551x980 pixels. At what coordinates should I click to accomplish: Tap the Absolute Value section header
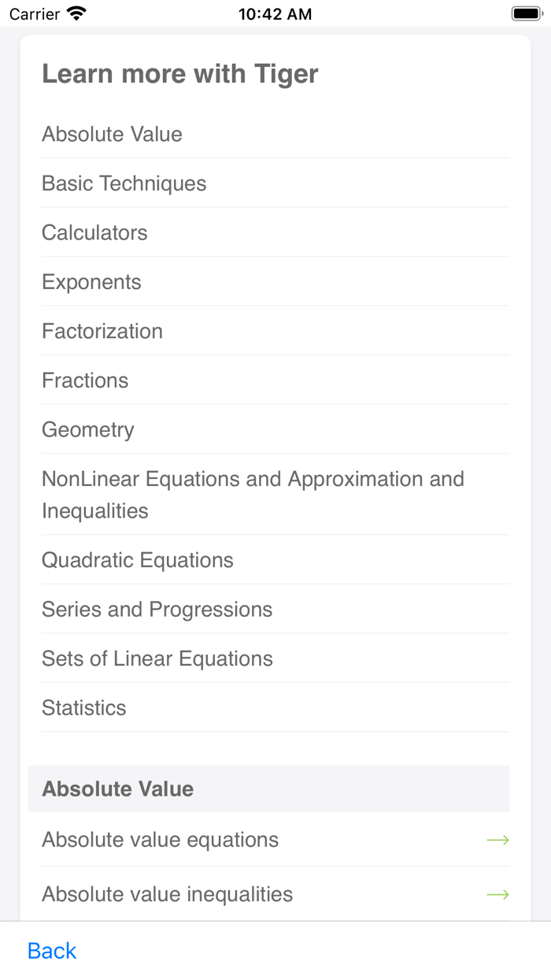pos(118,789)
